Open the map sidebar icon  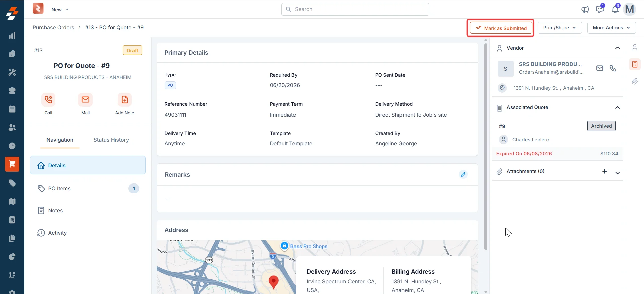[12, 202]
